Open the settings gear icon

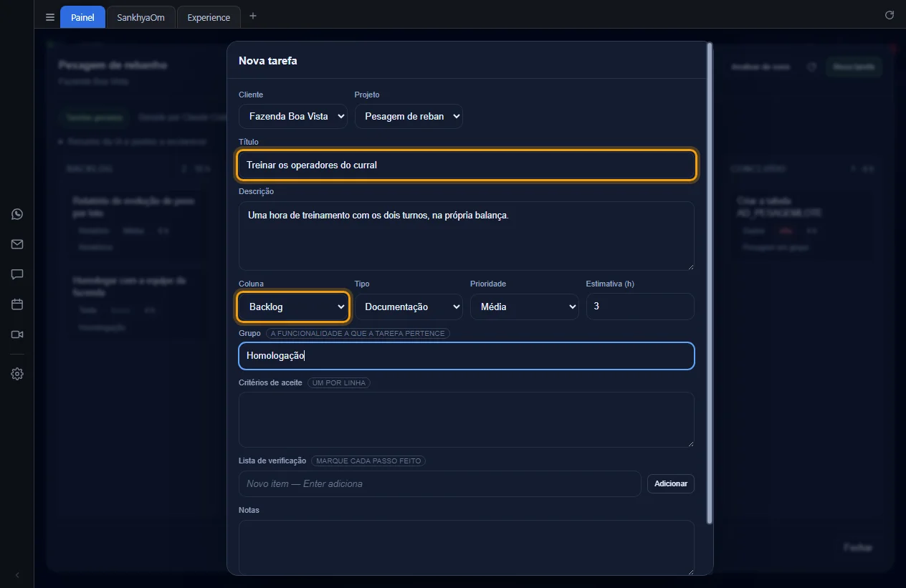coord(17,374)
